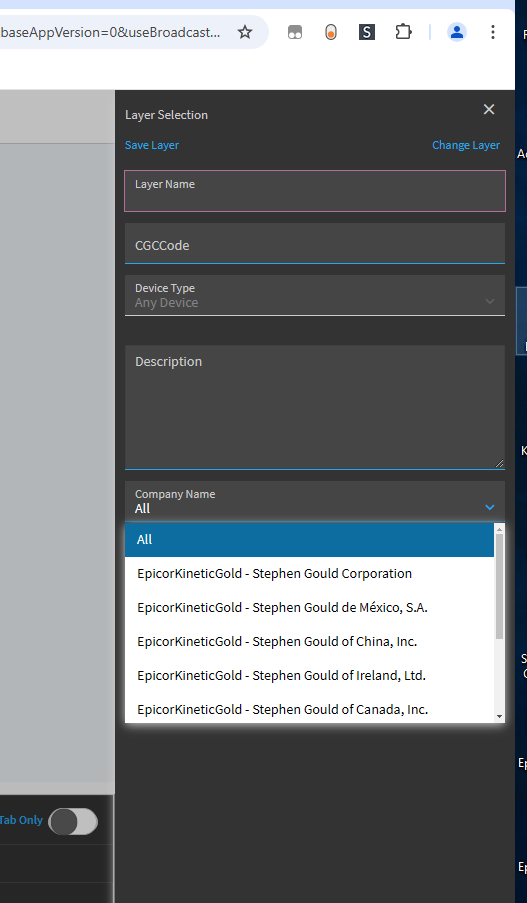The height and width of the screenshot is (903, 527).
Task: Collapse the Company Name dropdown arrow
Action: coord(490,507)
